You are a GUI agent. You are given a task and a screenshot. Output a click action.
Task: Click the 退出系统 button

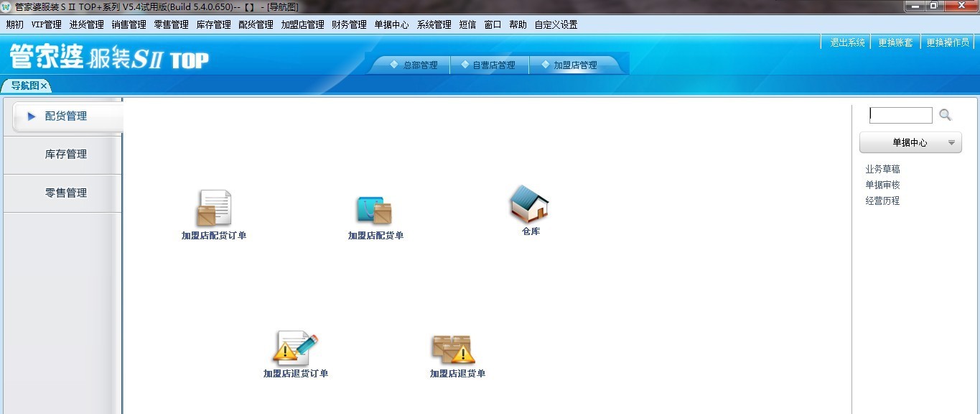pyautogui.click(x=847, y=42)
